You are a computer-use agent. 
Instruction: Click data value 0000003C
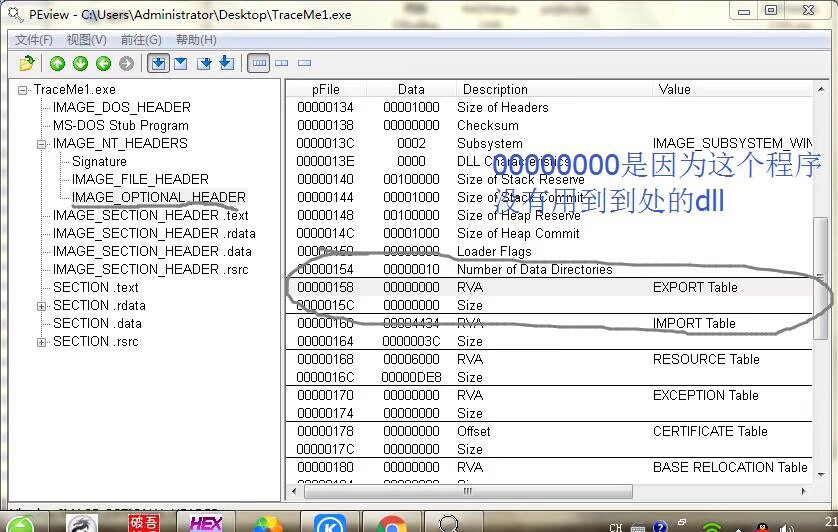click(x=411, y=341)
